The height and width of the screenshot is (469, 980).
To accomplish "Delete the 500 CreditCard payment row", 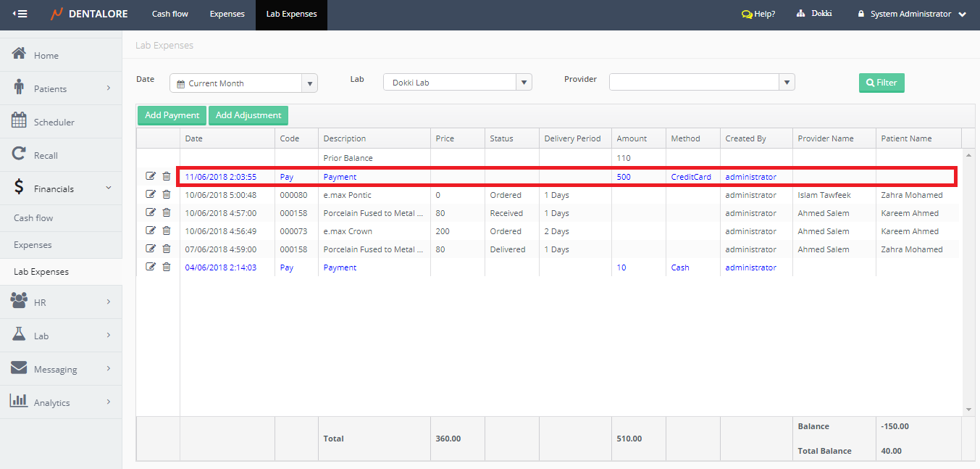I will pyautogui.click(x=167, y=176).
